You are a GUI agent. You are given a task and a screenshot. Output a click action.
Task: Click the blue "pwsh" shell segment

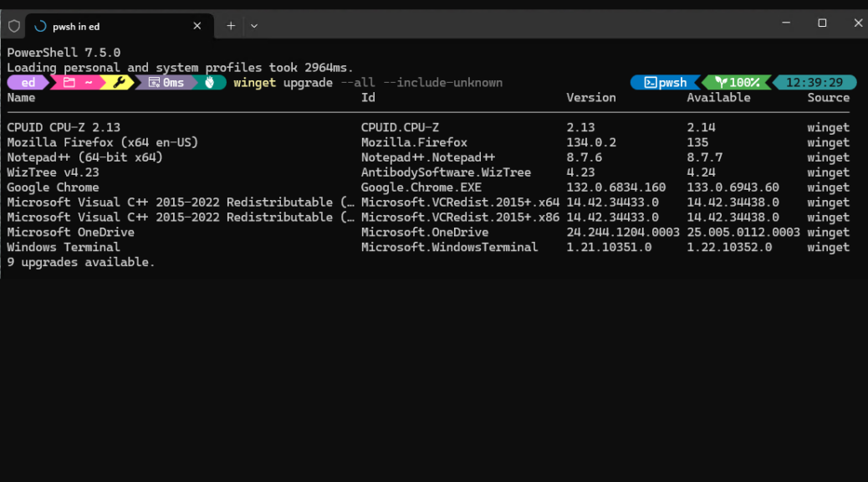(x=666, y=83)
